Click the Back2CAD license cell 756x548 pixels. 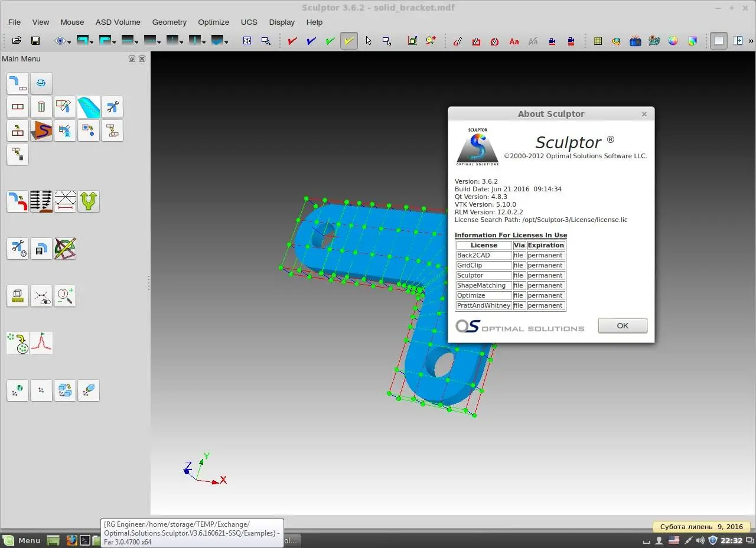click(x=484, y=255)
